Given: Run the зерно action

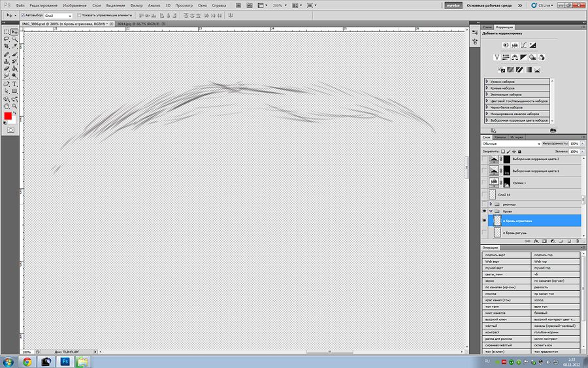Looking at the screenshot, I should (x=506, y=280).
